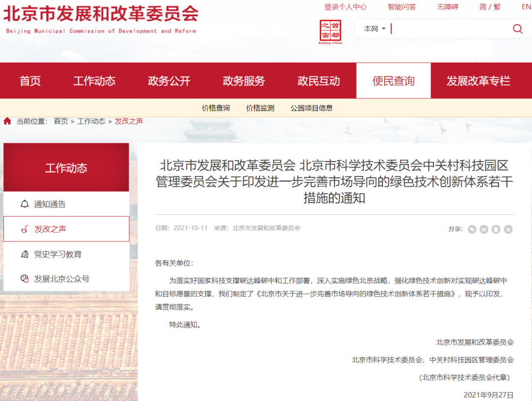Image resolution: width=532 pixels, height=401 pixels.
Task: Select the 便民查询 navigation tab
Action: (394, 81)
